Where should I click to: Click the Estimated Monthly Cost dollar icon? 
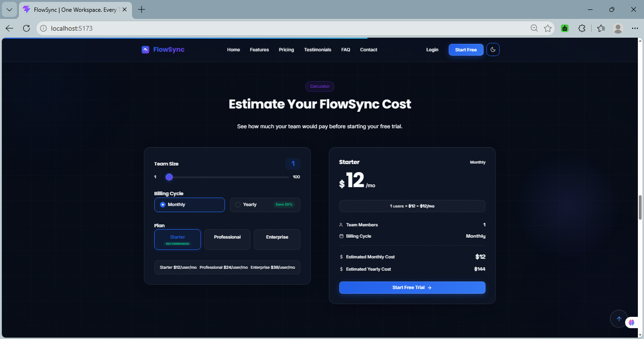[341, 257]
